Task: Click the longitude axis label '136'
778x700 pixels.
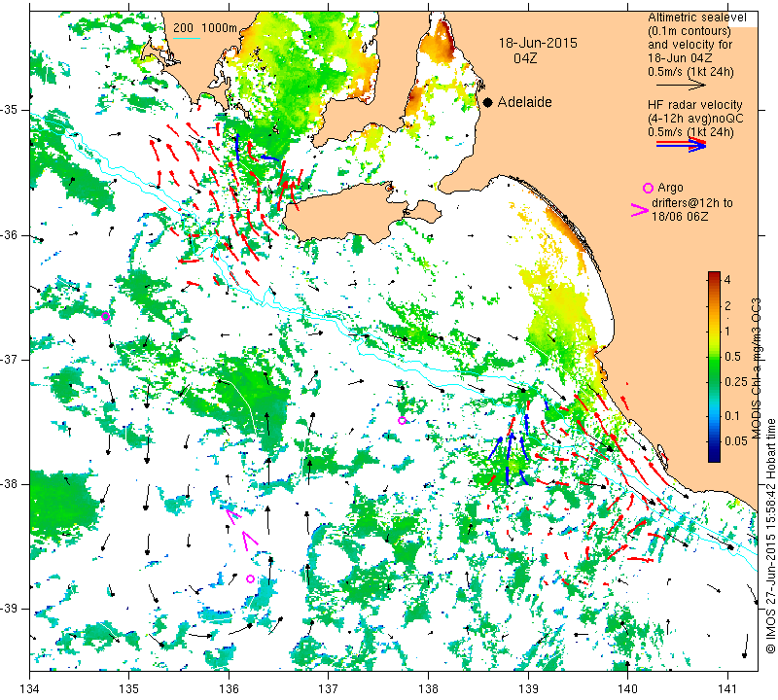Action: point(229,689)
